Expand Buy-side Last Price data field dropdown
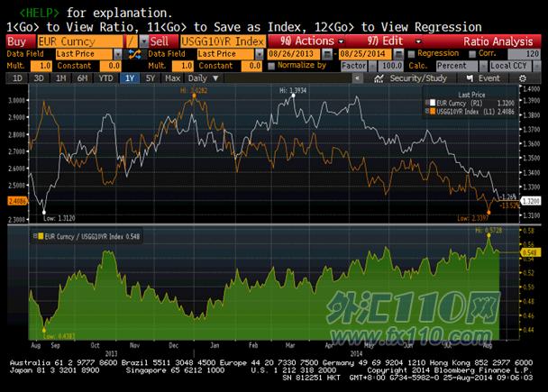 (118, 54)
